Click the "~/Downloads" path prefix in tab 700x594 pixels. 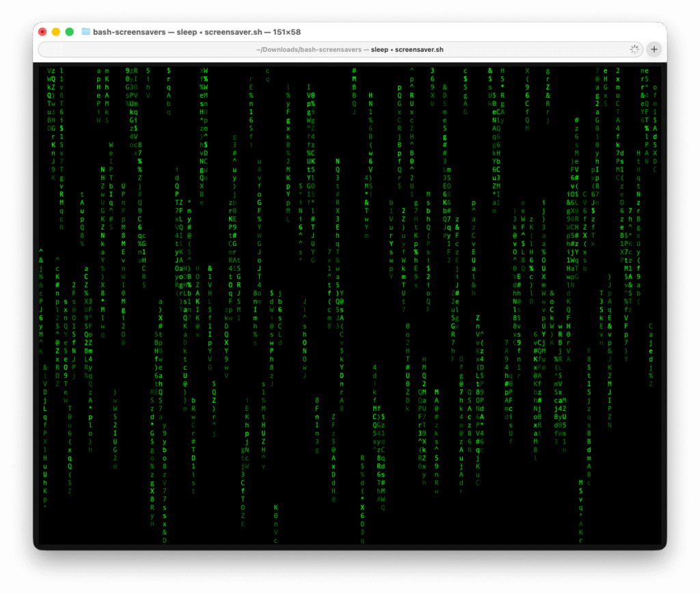coord(277,49)
